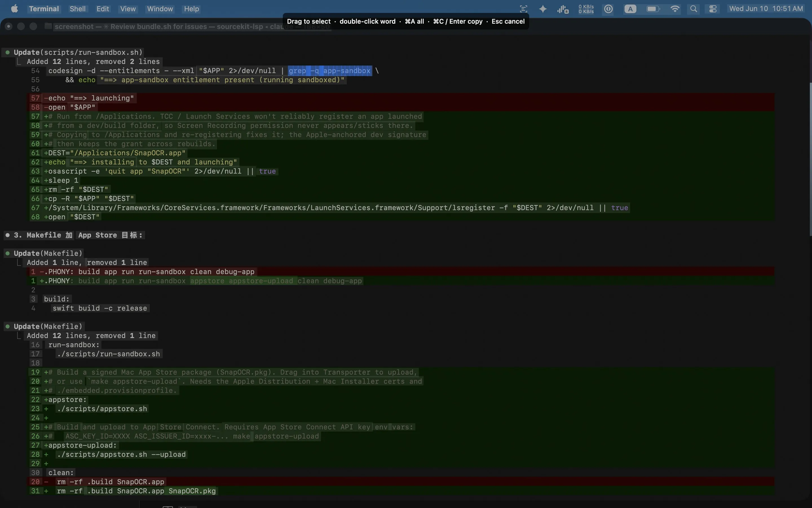Click the lsregister -f command line
This screenshot has width=812, height=508.
(x=336, y=208)
